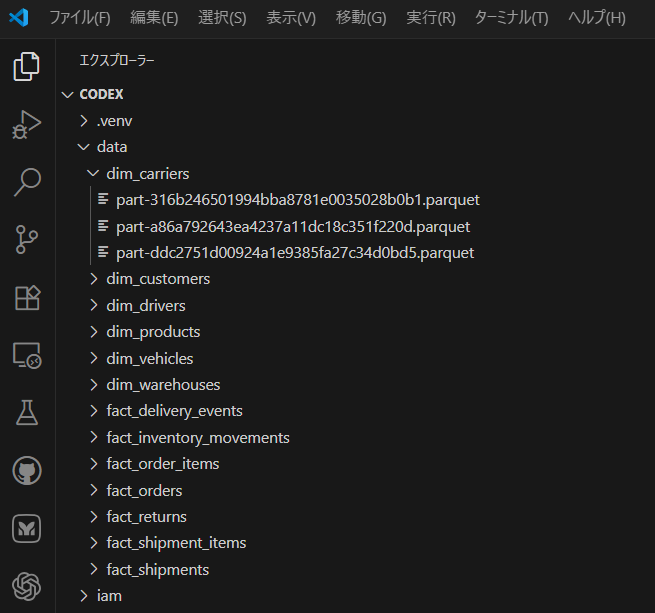Select the dim_warehouses folder name
This screenshot has height=613, width=655.
coord(163,385)
